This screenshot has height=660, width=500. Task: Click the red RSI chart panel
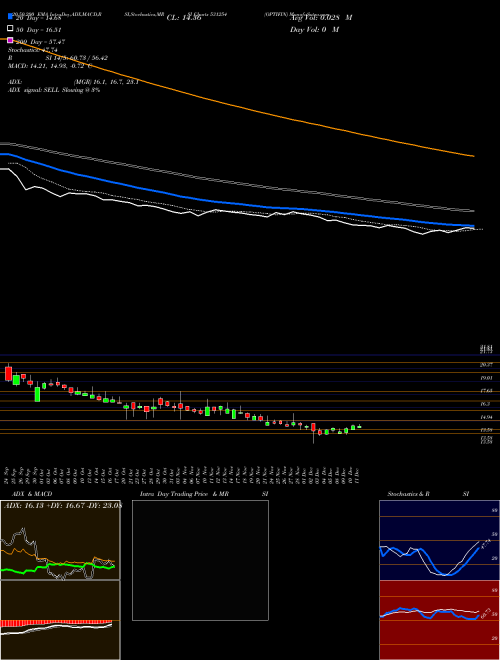pos(439,620)
